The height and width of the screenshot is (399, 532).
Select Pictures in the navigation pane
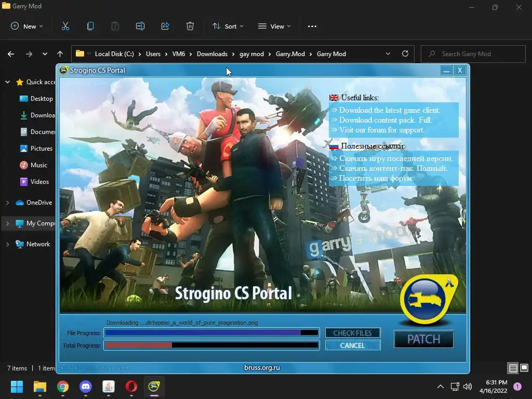36,148
